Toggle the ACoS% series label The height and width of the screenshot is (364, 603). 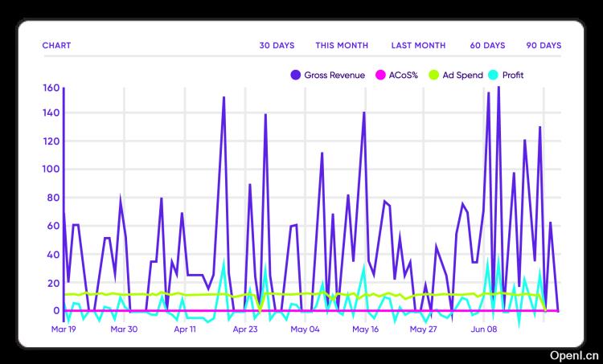[x=404, y=76]
